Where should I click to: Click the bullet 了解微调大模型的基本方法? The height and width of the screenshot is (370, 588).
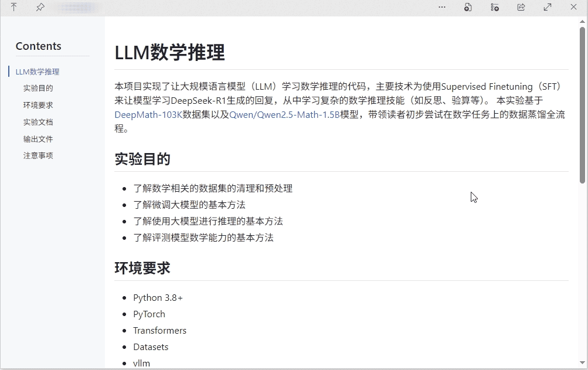(189, 205)
